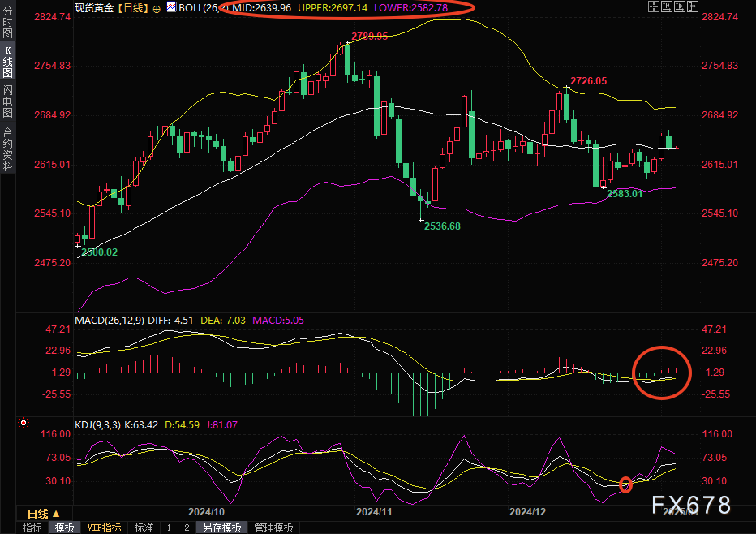
Task: Open 管理模板 template manager
Action: click(x=273, y=528)
